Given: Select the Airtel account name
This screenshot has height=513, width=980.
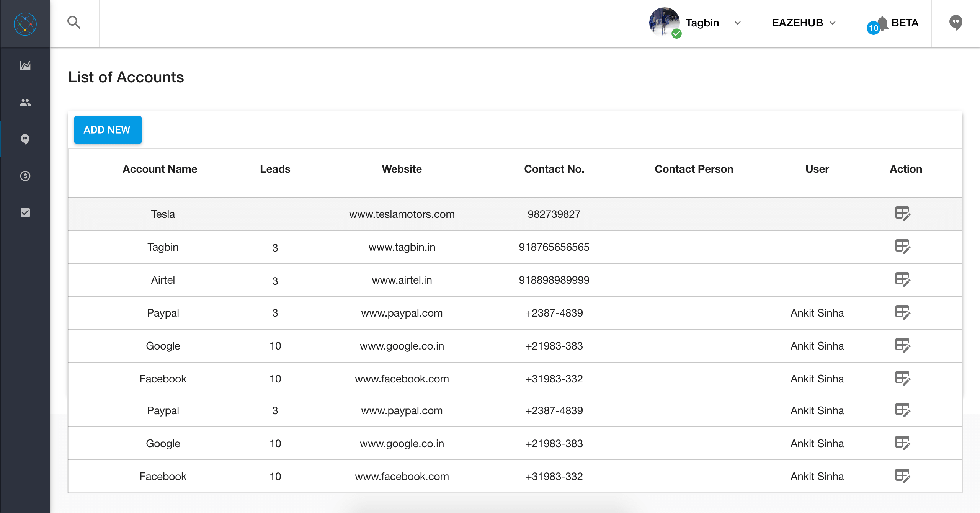Looking at the screenshot, I should (x=163, y=280).
